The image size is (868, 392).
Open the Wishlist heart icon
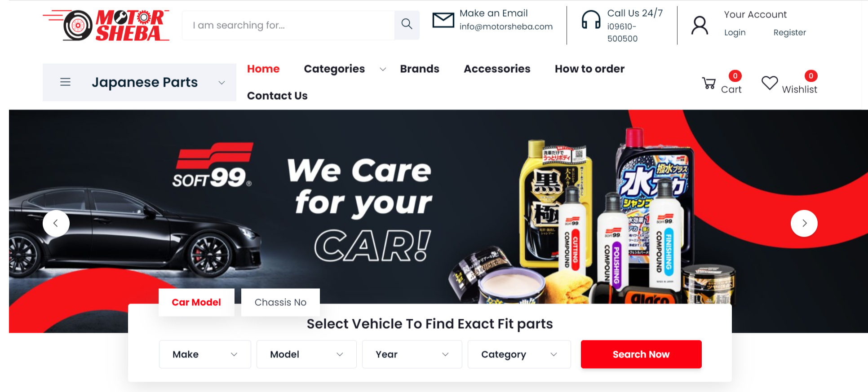click(x=770, y=83)
